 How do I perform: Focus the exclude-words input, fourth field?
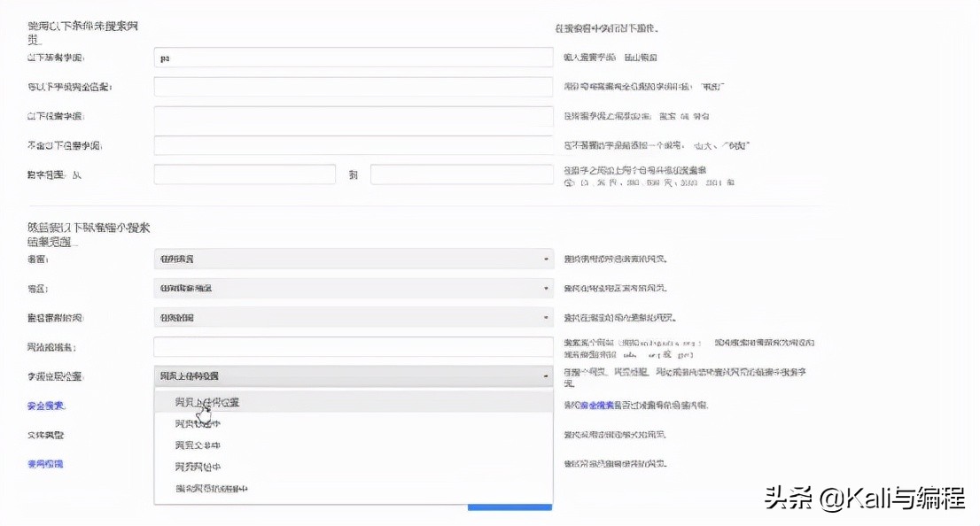[x=354, y=145]
